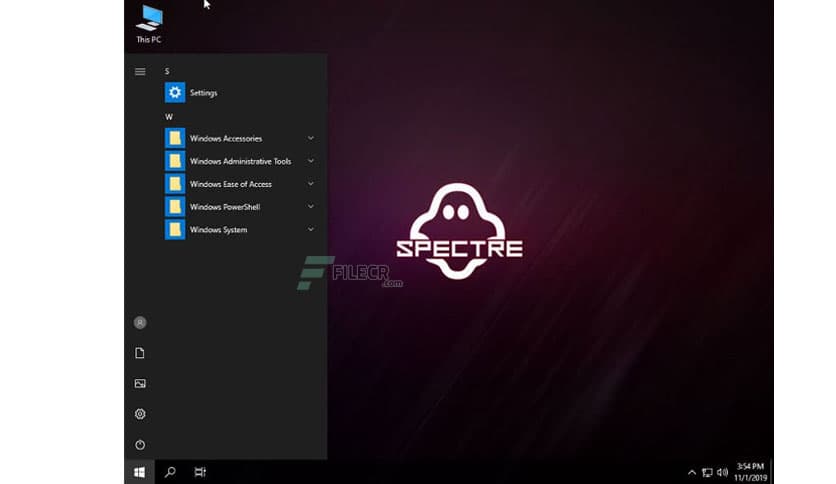Click the 'Settings' text label
836x484 pixels.
point(204,93)
